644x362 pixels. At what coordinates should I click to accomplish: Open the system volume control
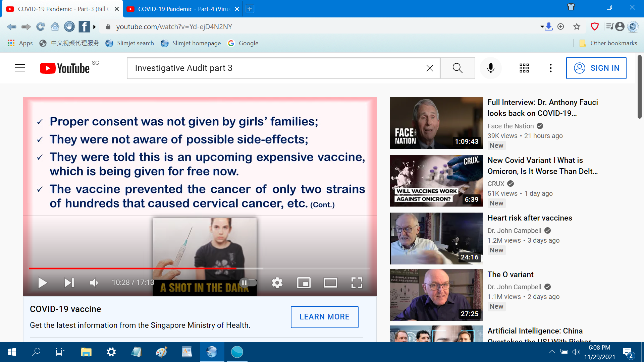click(576, 352)
